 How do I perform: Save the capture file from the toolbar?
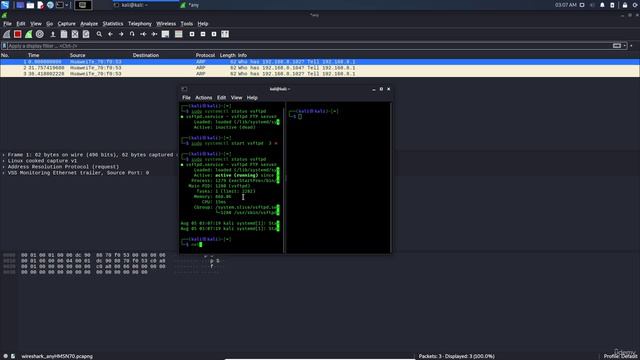[64, 34]
